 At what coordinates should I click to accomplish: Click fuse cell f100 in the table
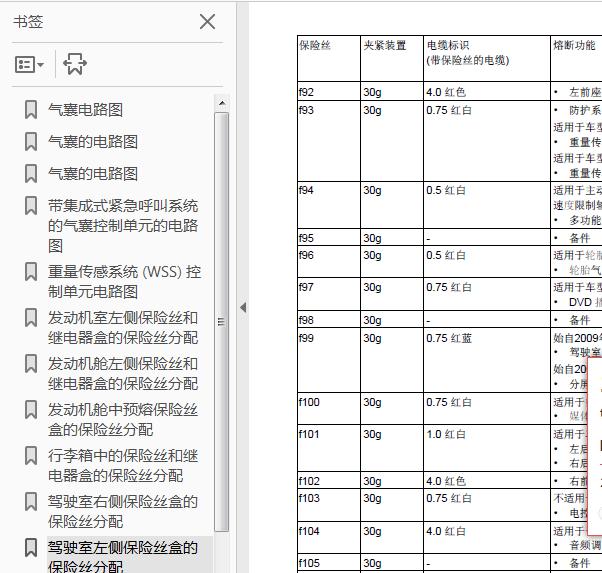[329, 409]
